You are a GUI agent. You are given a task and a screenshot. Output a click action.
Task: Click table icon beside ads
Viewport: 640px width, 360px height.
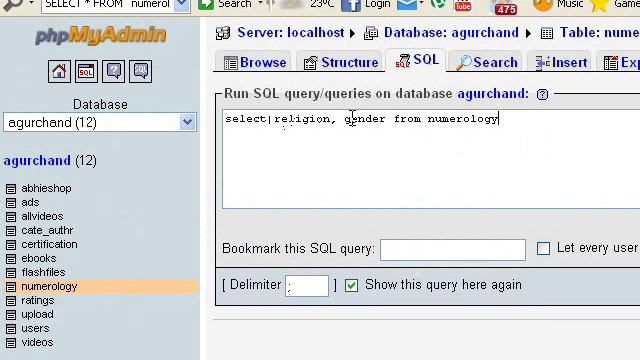(11, 202)
